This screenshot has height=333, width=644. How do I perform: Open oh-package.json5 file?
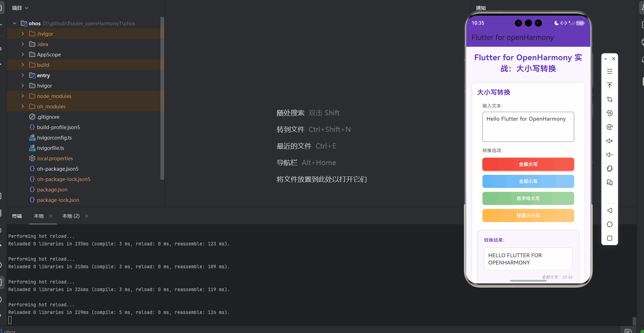[58, 169]
